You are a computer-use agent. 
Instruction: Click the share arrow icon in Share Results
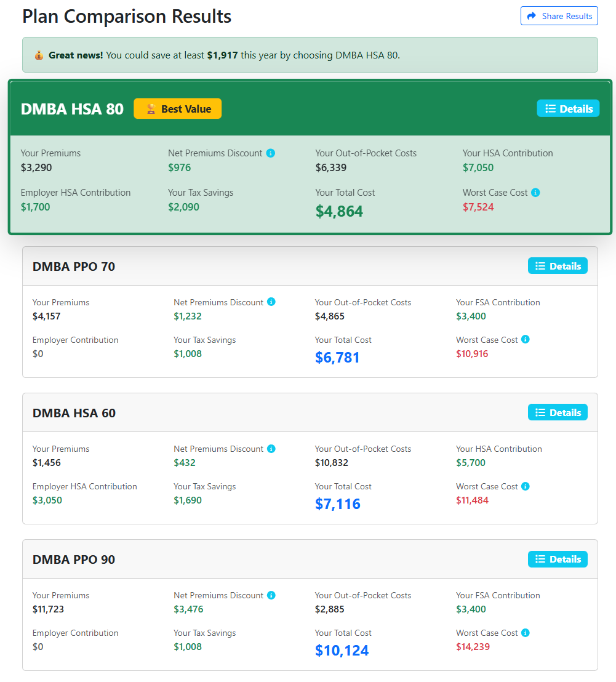point(532,15)
